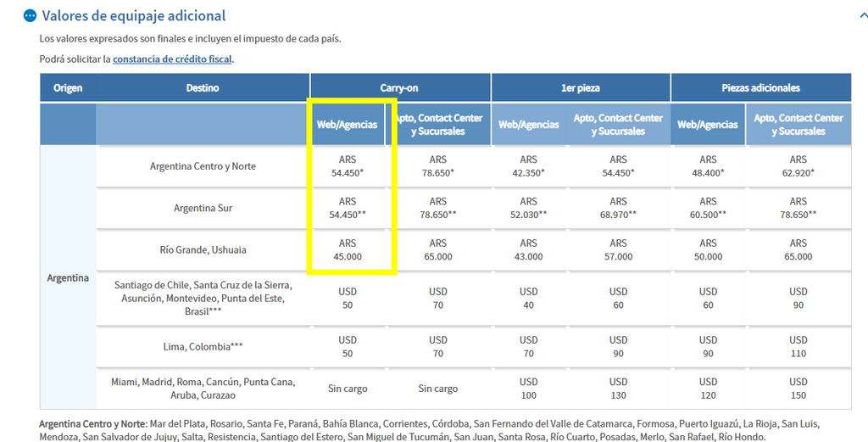Click ARS 65.000 Carry-on value for Río Grande, Ushuaia
The width and height of the screenshot is (868, 442).
click(x=438, y=249)
